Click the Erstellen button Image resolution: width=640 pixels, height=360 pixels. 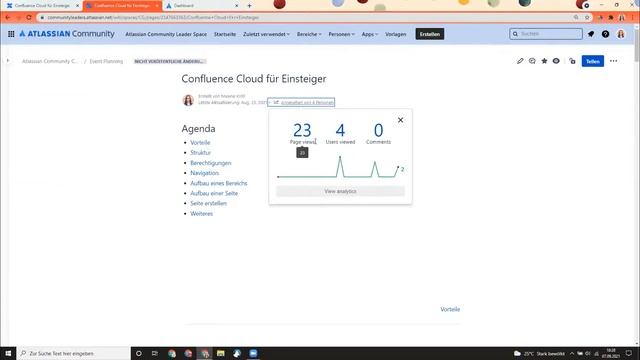coord(430,34)
